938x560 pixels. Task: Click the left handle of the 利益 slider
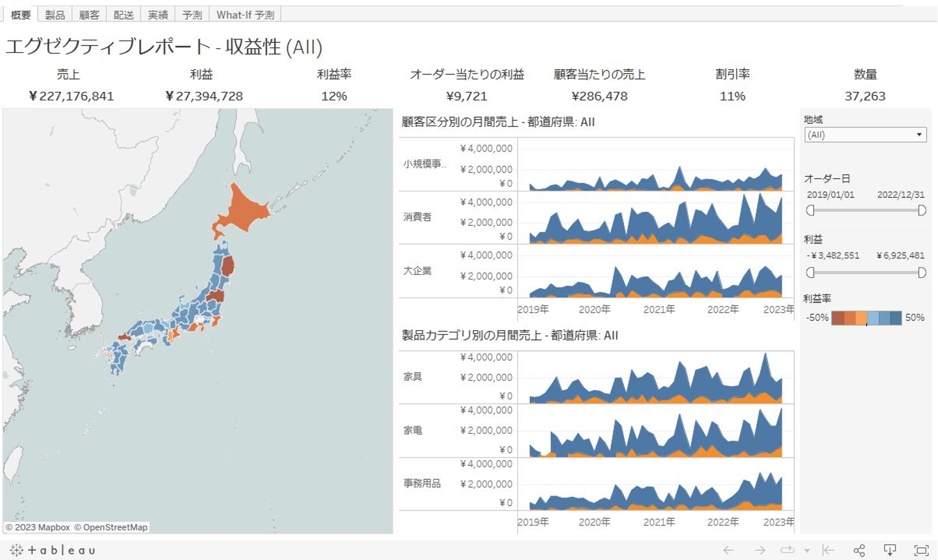click(x=810, y=272)
